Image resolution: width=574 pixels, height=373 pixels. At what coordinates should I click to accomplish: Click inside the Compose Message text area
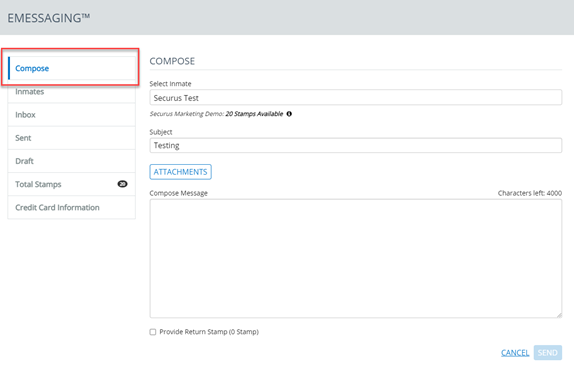[355, 258]
